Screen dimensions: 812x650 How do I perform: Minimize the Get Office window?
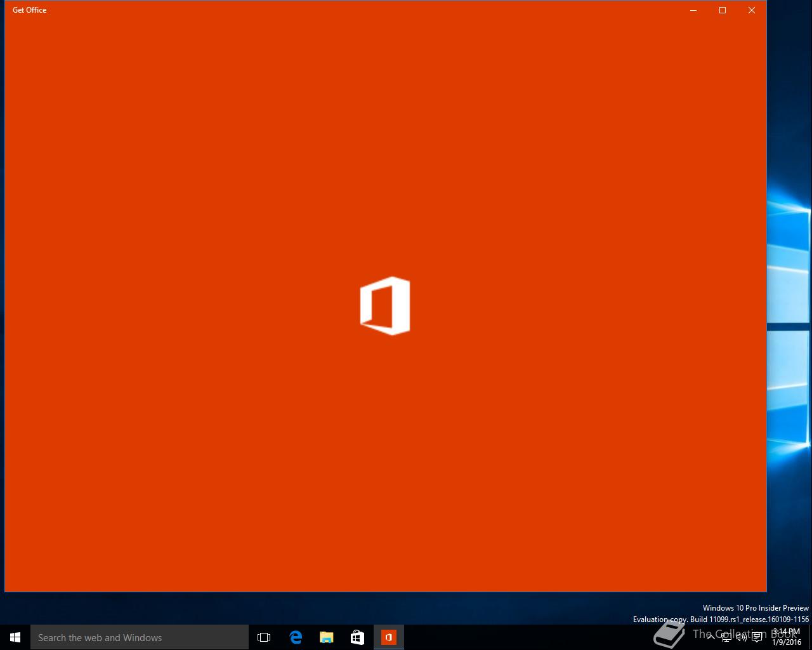click(x=693, y=10)
